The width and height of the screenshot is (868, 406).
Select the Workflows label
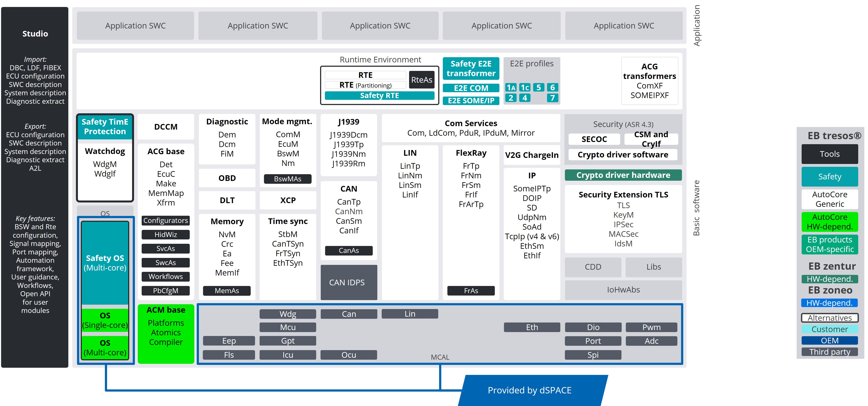coord(165,276)
